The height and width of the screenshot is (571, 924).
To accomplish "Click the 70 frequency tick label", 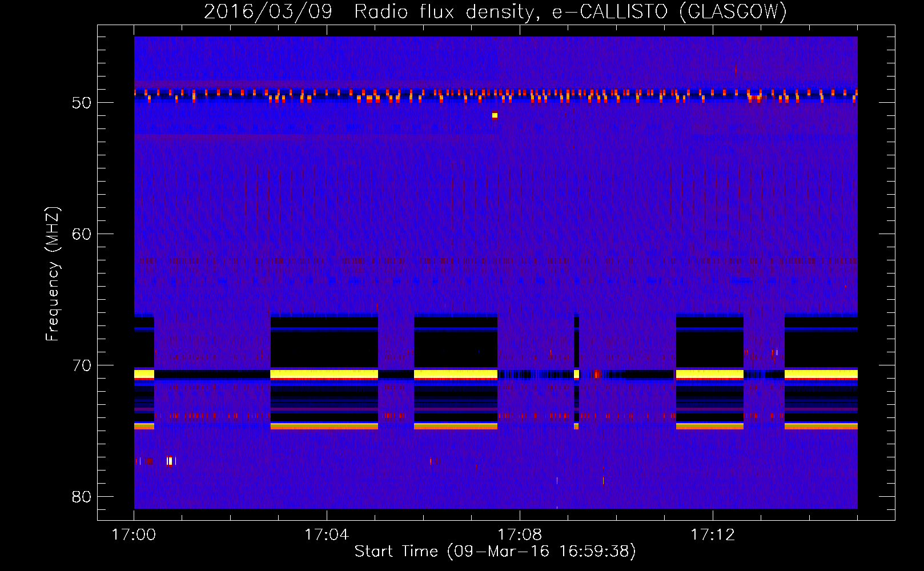I will [x=82, y=365].
